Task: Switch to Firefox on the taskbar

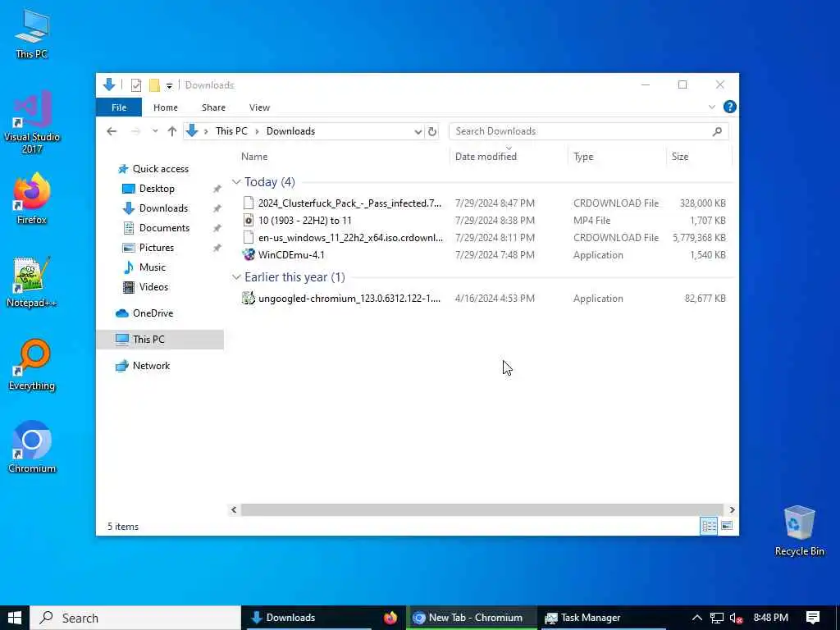Action: click(x=390, y=618)
